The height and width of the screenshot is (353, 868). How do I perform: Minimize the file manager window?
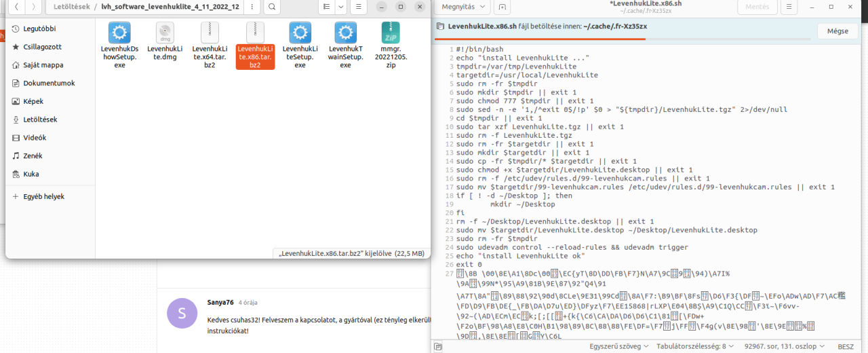pos(383,7)
